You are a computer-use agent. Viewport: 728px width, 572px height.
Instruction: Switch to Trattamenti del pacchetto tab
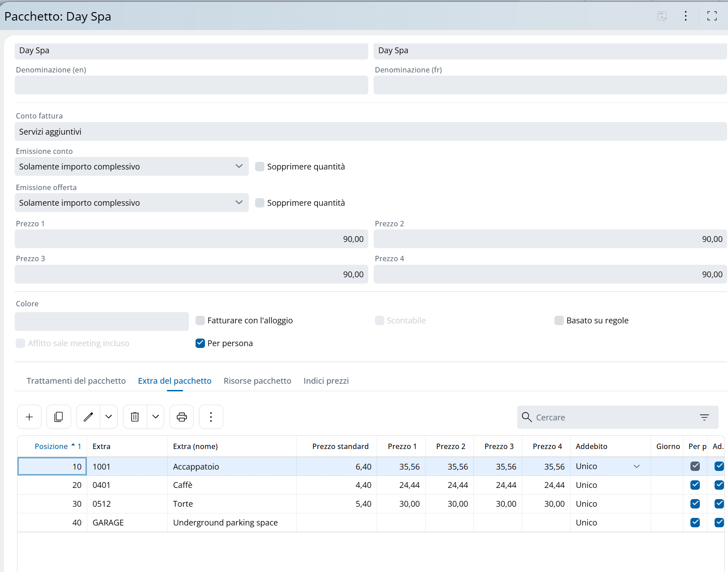(76, 381)
